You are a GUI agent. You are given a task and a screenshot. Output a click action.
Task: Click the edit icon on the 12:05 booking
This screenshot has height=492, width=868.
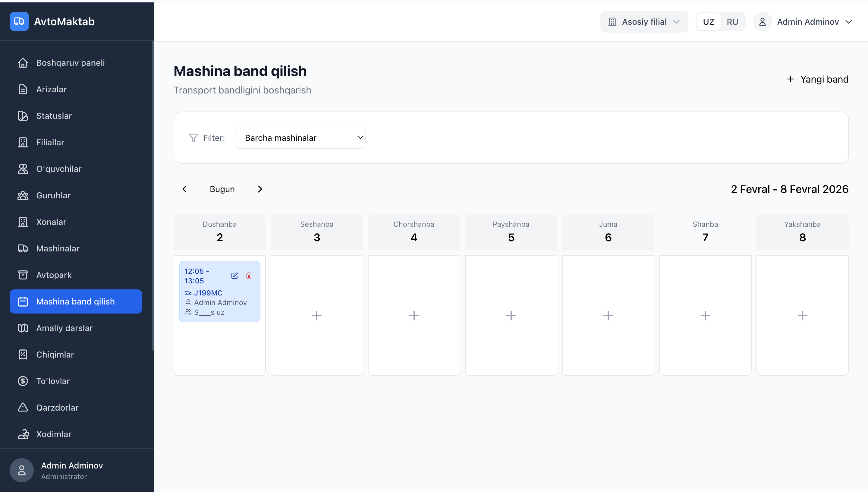point(234,276)
